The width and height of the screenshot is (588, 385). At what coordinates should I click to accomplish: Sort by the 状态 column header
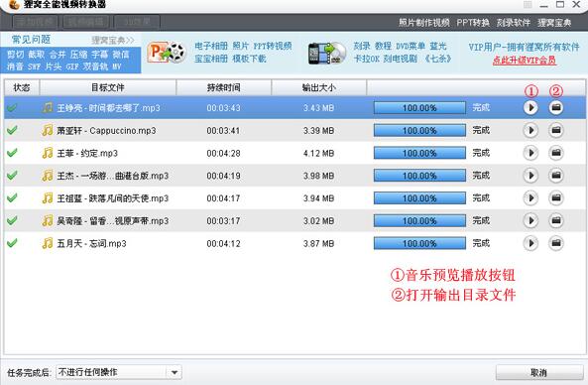pos(22,87)
